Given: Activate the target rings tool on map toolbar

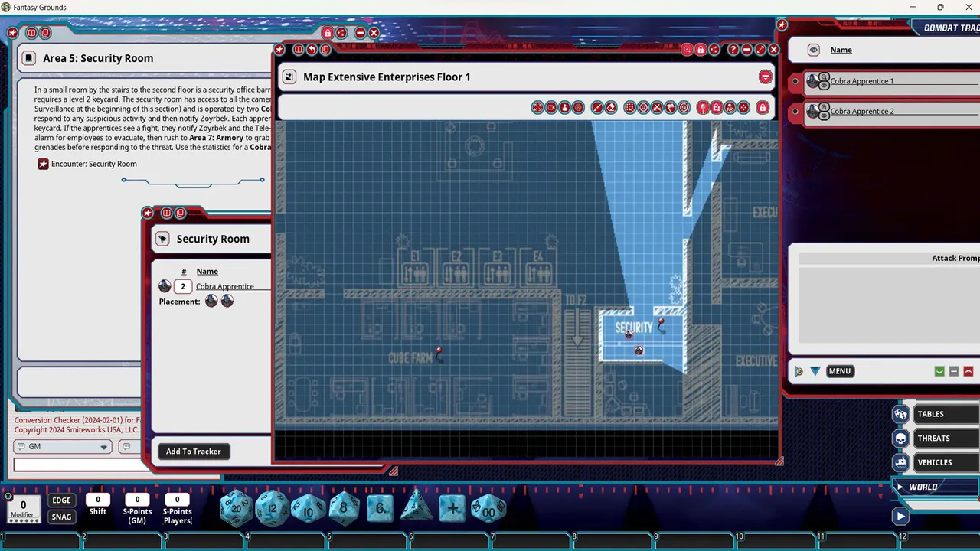Looking at the screenshot, I should point(579,108).
